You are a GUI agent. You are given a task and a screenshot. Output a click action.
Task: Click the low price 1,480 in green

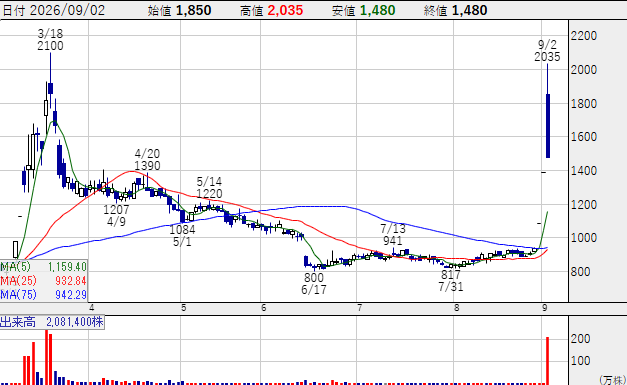pos(377,10)
